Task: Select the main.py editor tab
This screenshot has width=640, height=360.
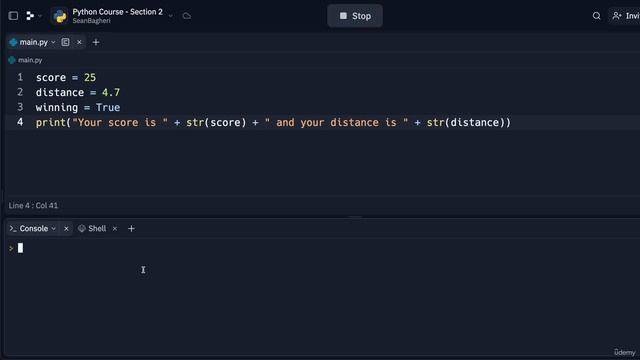Action: [x=33, y=42]
